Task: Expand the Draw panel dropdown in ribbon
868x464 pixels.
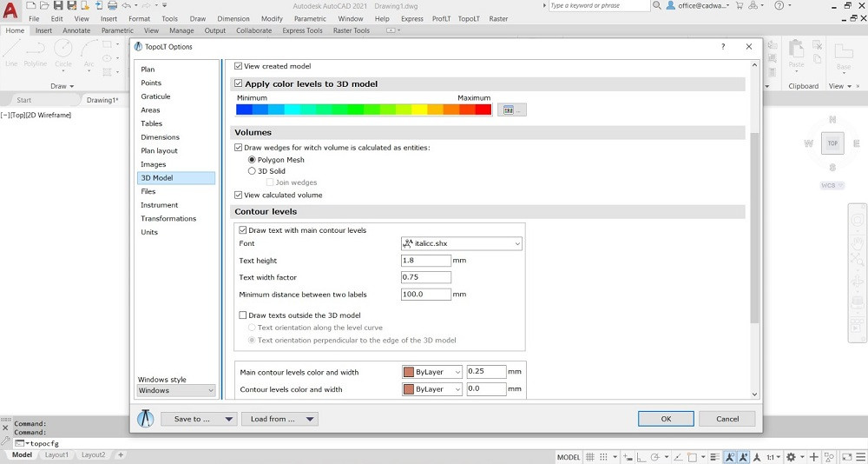Action: (62, 86)
